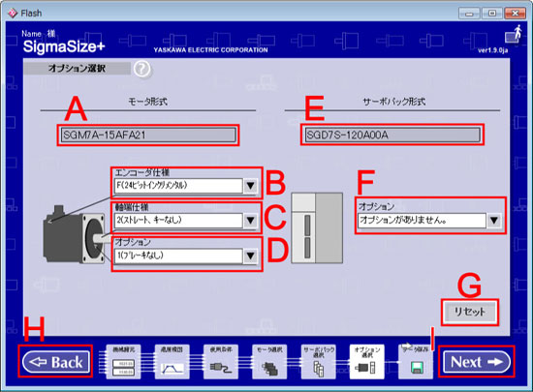Open the オプションがありません combo box
533x392 pixels.
click(x=429, y=221)
